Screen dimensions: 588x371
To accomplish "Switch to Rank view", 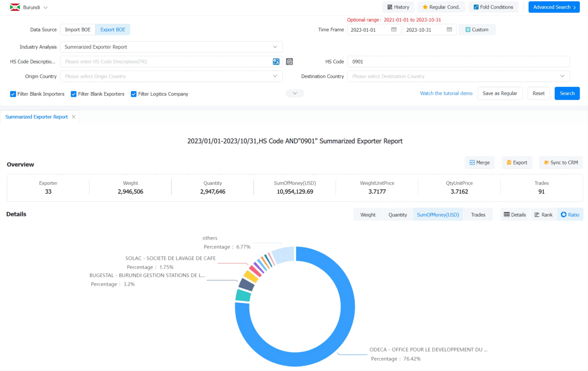I will tap(543, 215).
